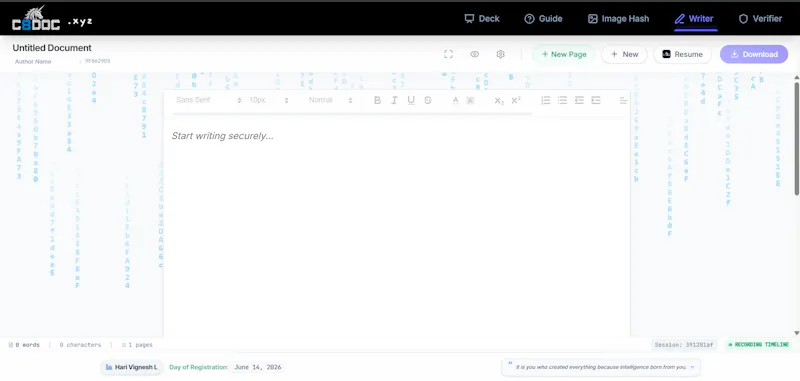Click the Resume button
Image resolution: width=800 pixels, height=381 pixels.
click(x=682, y=54)
